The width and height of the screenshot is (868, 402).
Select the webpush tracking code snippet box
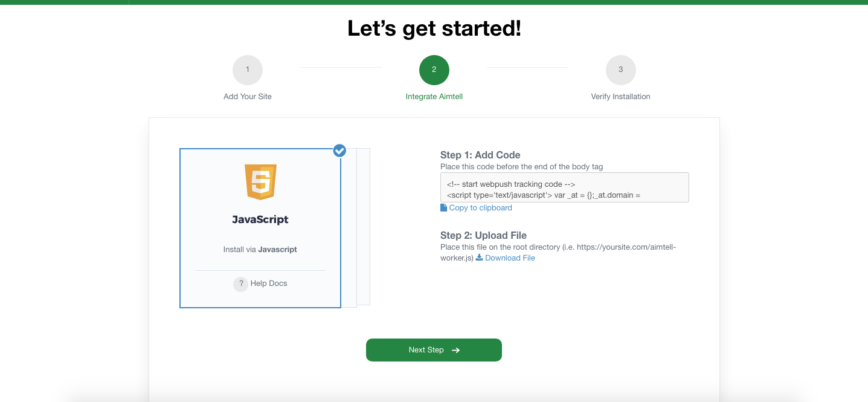[x=564, y=187]
